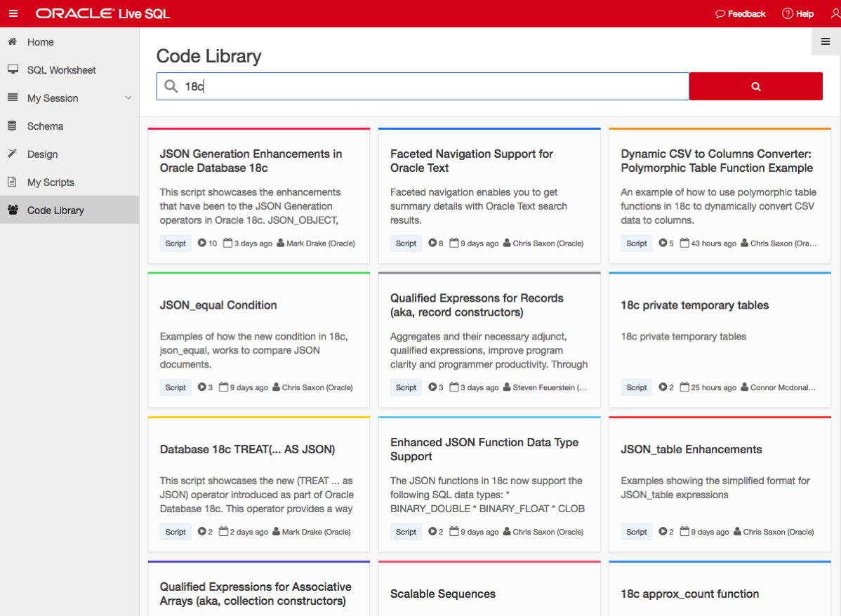The width and height of the screenshot is (841, 616).
Task: Click author icon beside Steven Feuerstein
Action: point(507,387)
